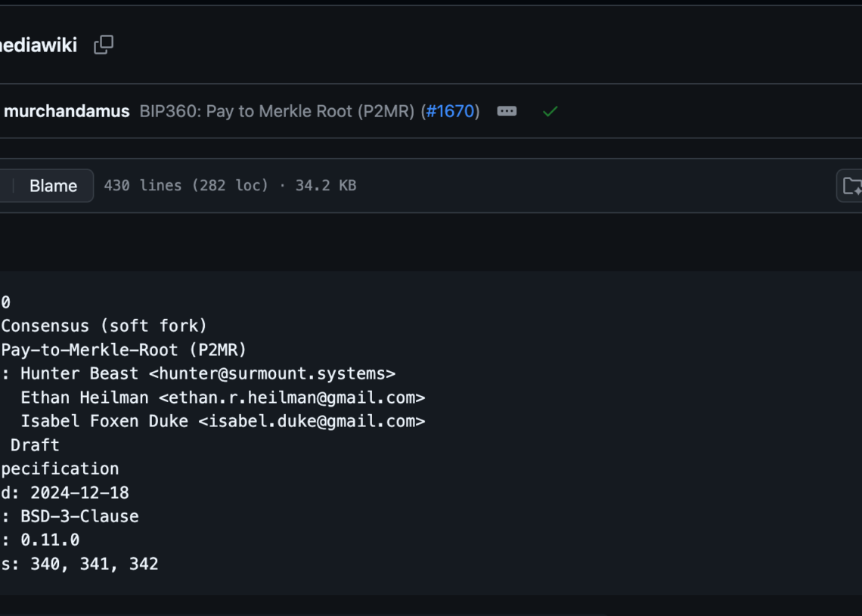This screenshot has height=616, width=862.
Task: Click the "mediawiki" file name heading
Action: (x=39, y=45)
